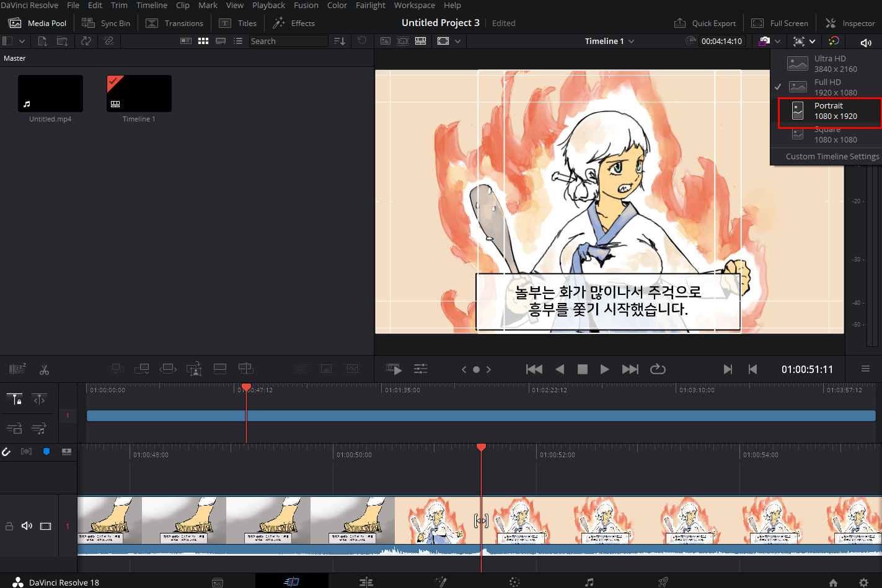Screen dimensions: 882x588
Task: Open the Effects panel
Action: tap(294, 23)
